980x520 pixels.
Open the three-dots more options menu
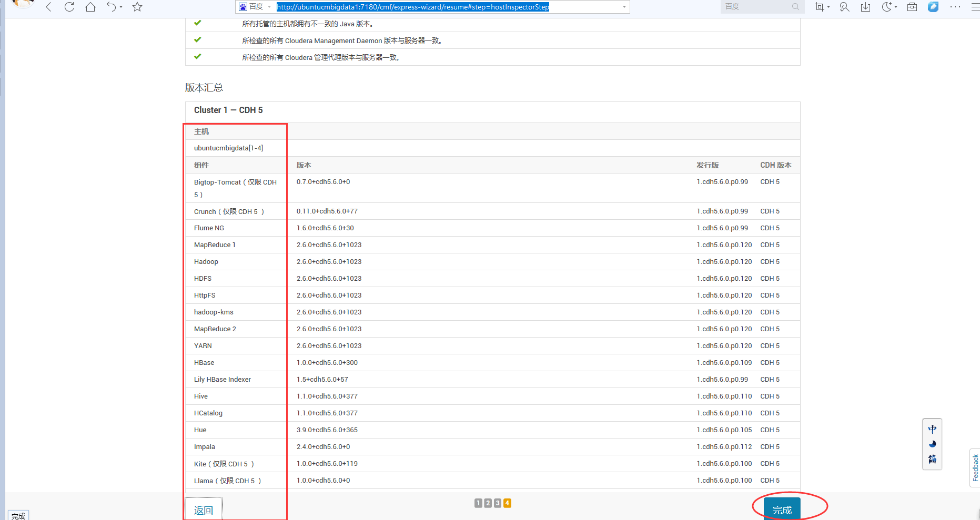[955, 7]
